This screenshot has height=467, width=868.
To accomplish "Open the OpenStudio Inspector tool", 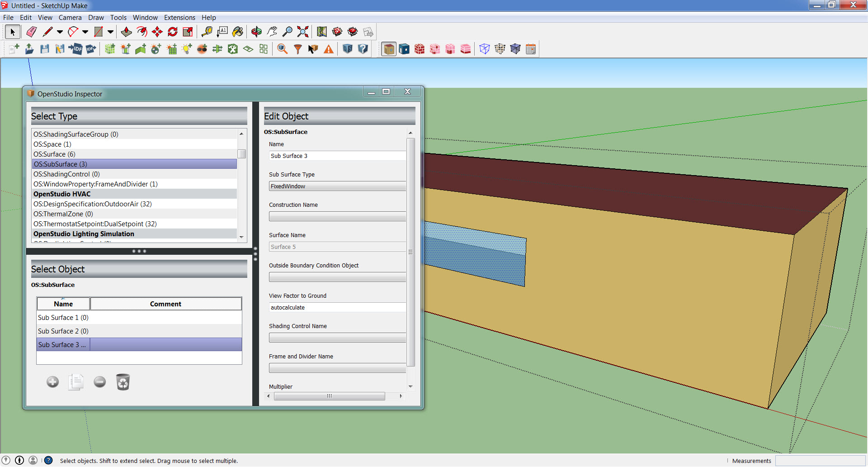I will tap(282, 49).
